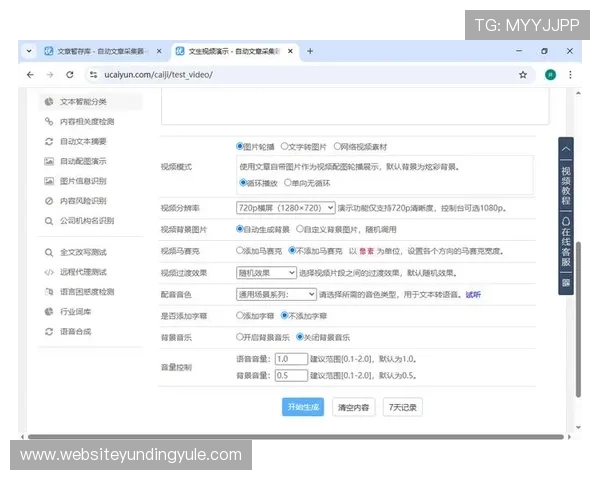Click the 内容风险识别 circle icon
The image size is (600, 480).
49,201
